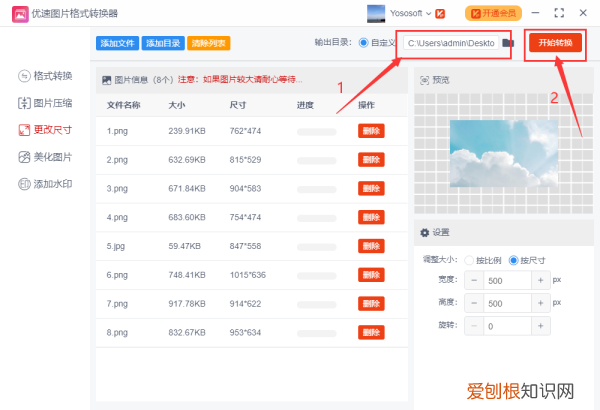
Task: Click the 文件名称 column header
Action: pyautogui.click(x=124, y=105)
